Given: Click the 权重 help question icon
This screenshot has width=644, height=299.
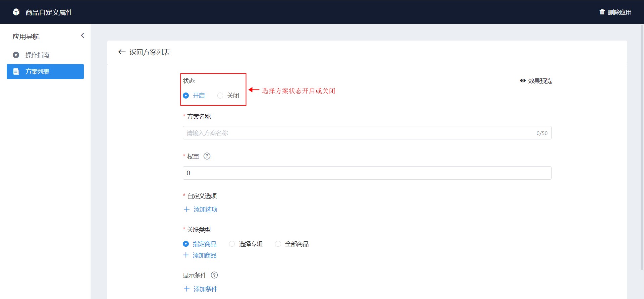Looking at the screenshot, I should 207,156.
